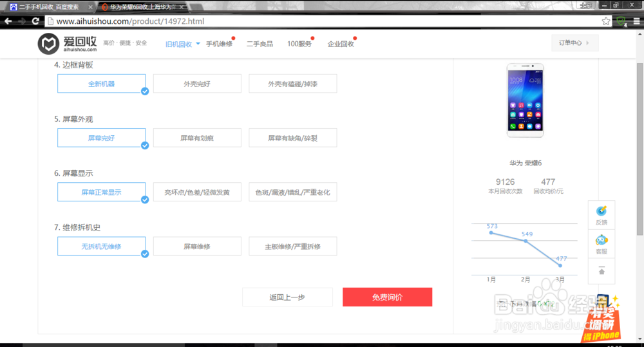The image size is (644, 347).
Task: Select 屏幕完好 option
Action: pos(102,138)
